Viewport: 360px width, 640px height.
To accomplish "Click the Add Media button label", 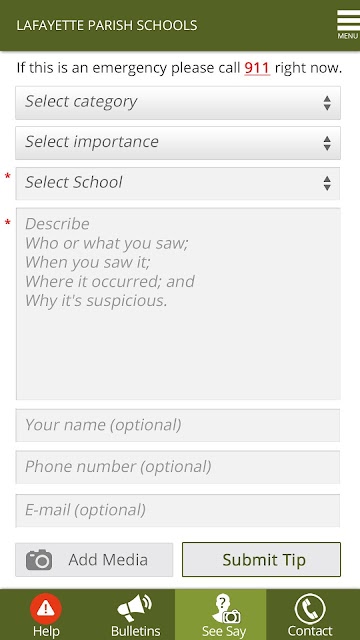I will click(108, 560).
